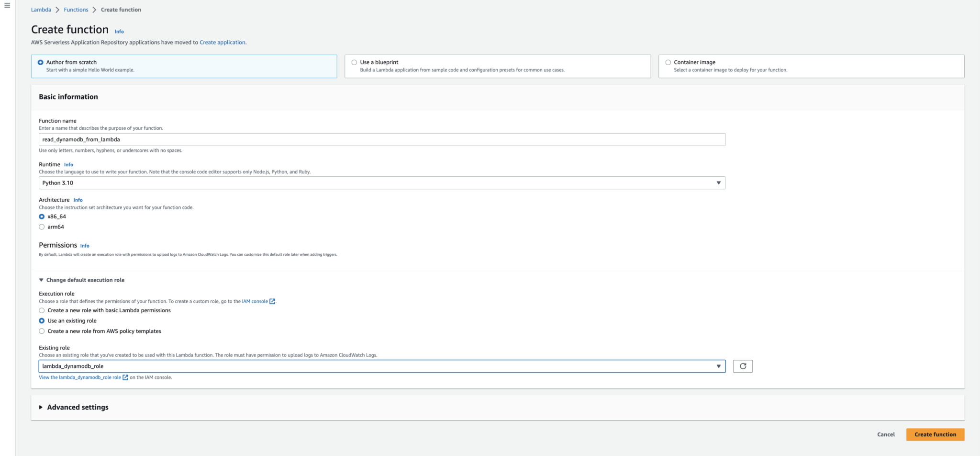
Task: Go to Lambda in the breadcrumb
Action: click(41, 10)
